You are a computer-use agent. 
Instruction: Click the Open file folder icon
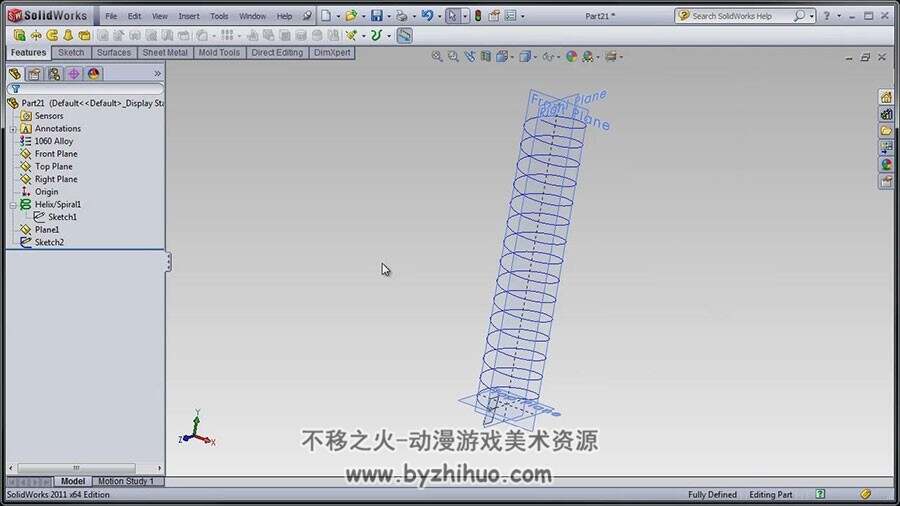click(351, 16)
